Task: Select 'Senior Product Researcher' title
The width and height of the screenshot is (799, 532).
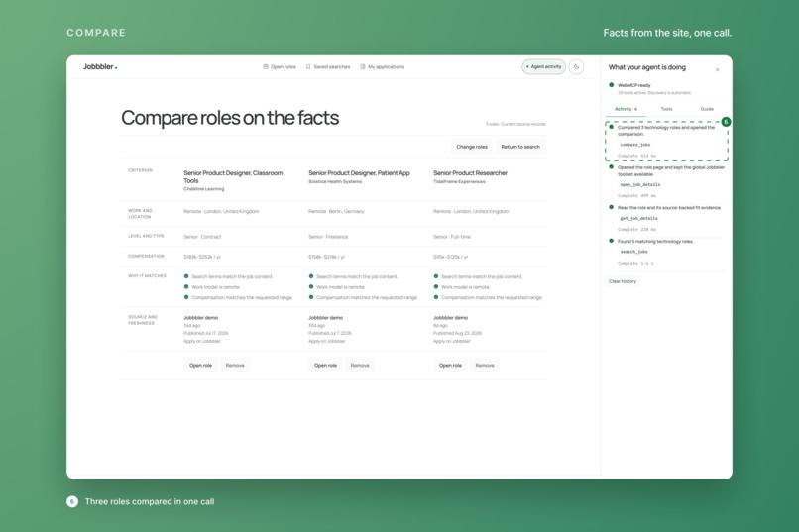Action: [470, 173]
